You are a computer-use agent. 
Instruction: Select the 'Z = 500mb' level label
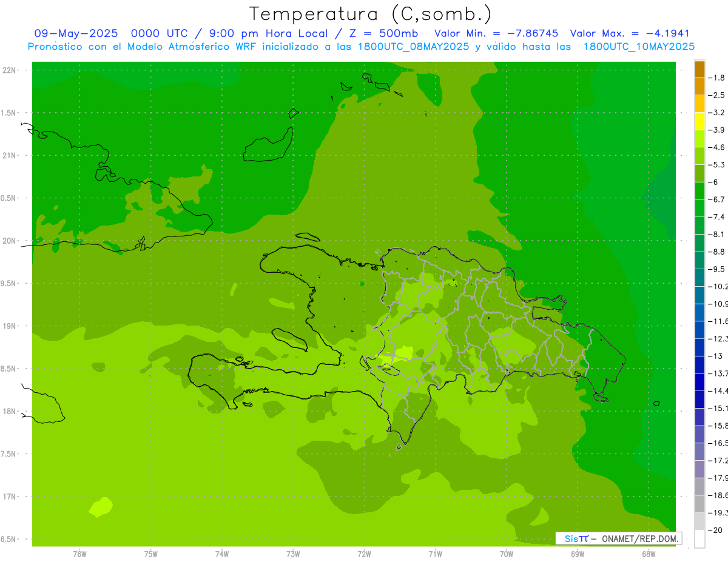click(382, 33)
